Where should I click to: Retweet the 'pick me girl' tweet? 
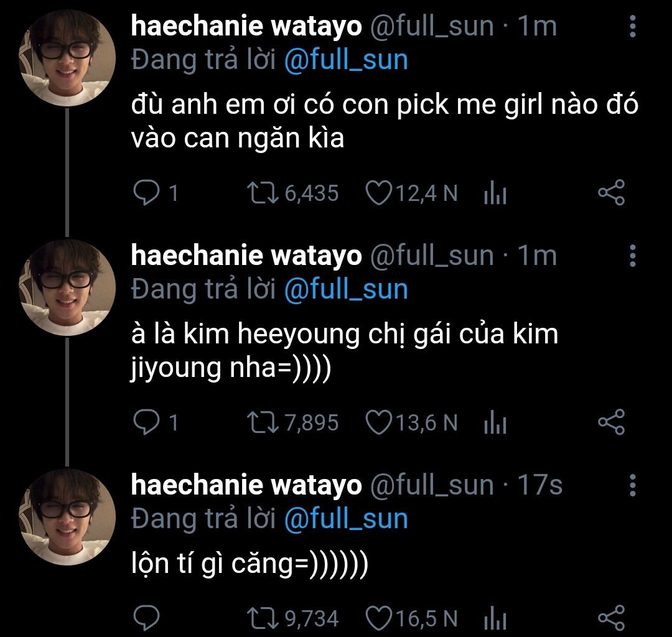point(263,193)
